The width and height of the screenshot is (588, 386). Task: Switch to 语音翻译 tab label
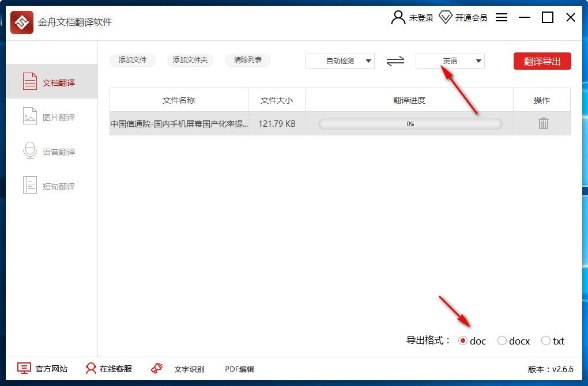pyautogui.click(x=58, y=152)
